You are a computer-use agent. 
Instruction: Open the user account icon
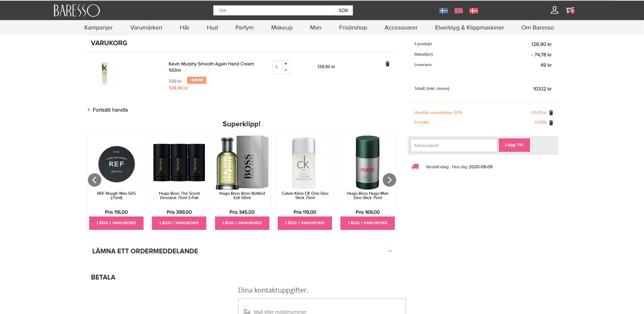click(x=554, y=10)
